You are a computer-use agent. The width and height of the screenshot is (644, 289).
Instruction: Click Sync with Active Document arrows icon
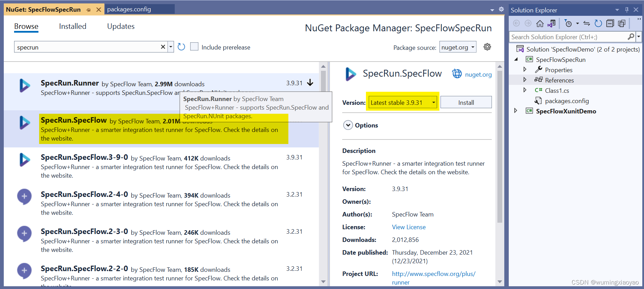587,23
